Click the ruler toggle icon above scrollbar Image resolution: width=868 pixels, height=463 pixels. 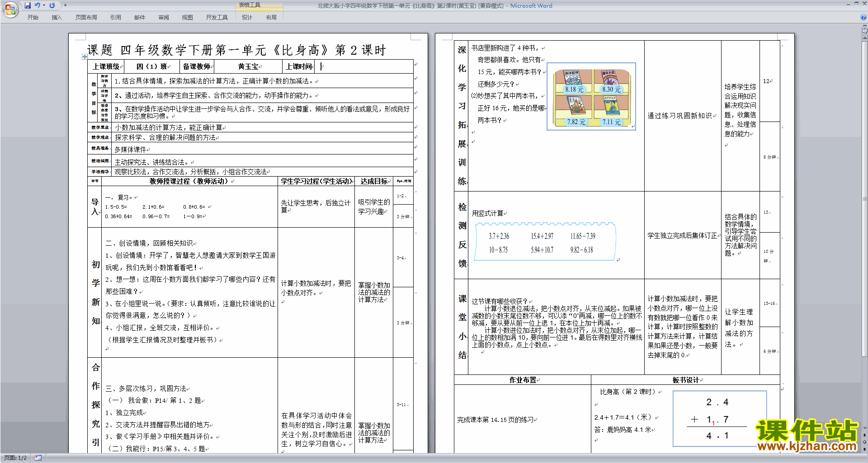[x=865, y=31]
